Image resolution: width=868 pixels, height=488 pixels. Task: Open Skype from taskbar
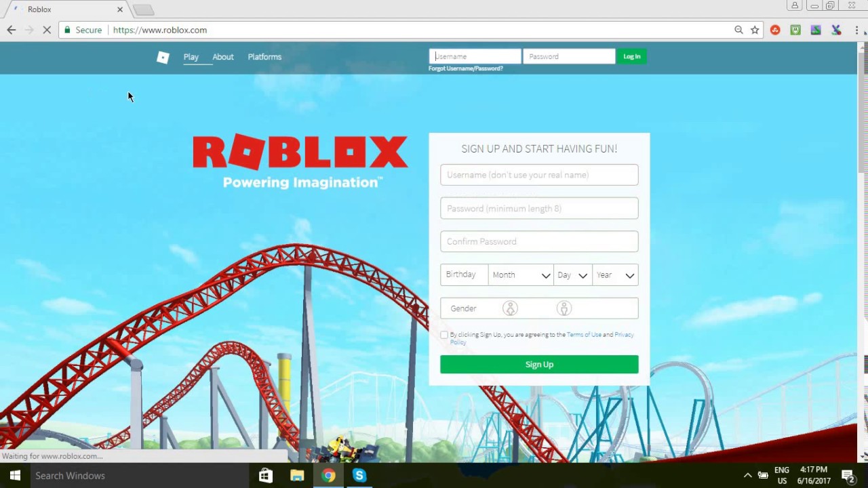(x=359, y=476)
